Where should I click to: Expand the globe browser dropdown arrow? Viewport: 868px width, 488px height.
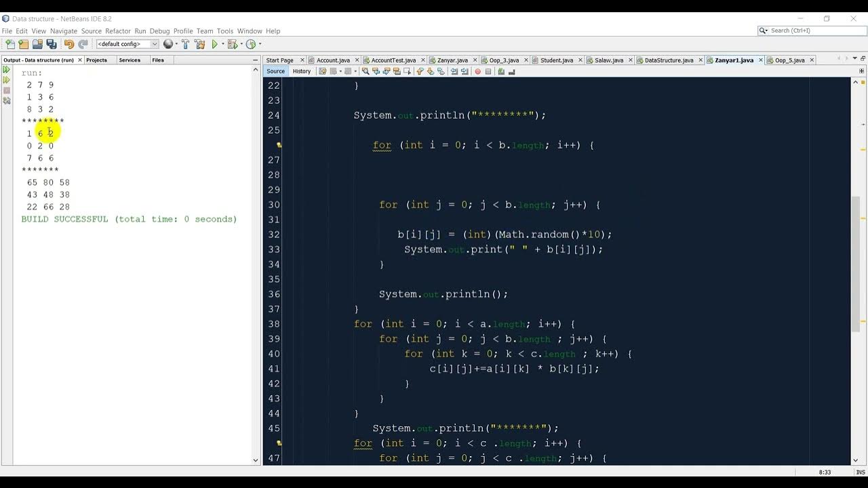(176, 44)
